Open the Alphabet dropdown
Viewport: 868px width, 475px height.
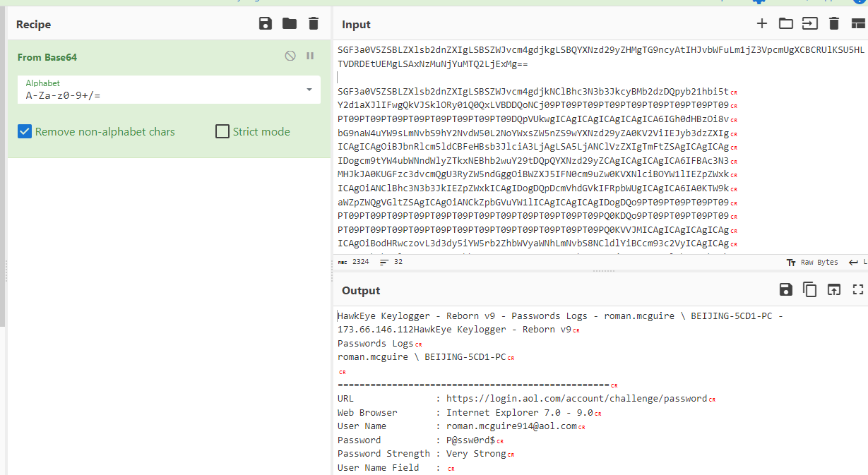[309, 90]
